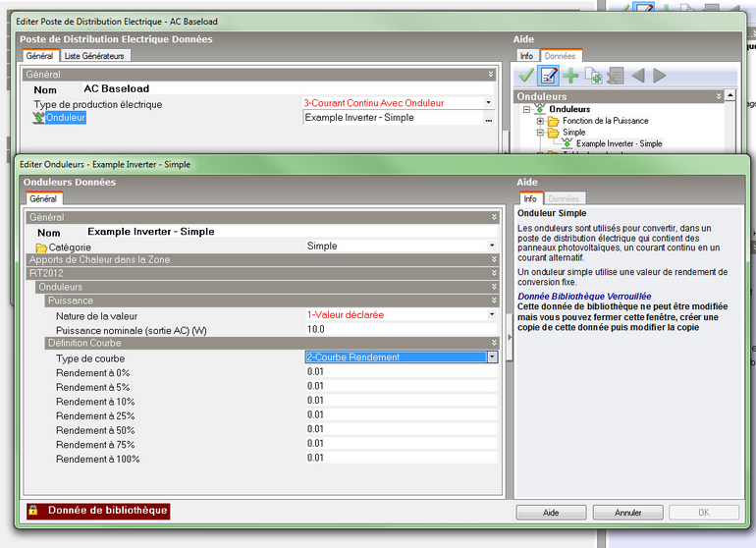
Task: Click the delete data icon
Action: point(616,76)
